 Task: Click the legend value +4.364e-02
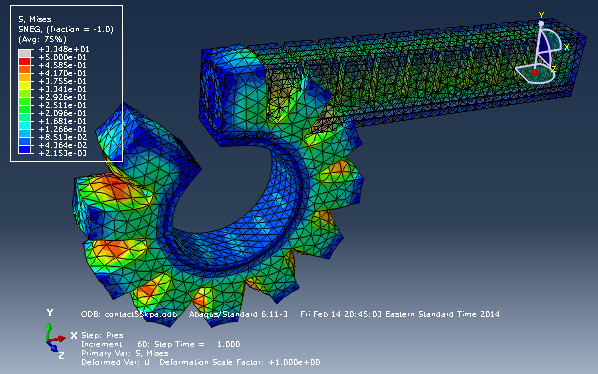pos(63,145)
